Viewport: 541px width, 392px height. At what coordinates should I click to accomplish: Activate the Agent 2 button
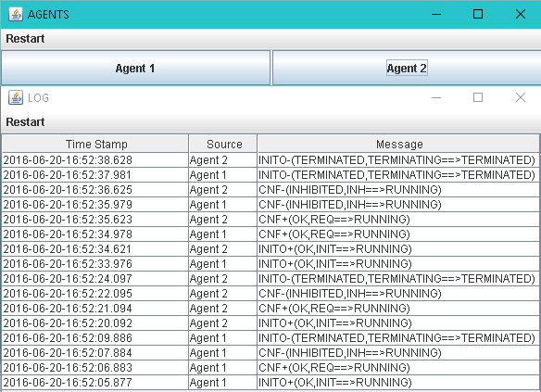click(x=407, y=68)
